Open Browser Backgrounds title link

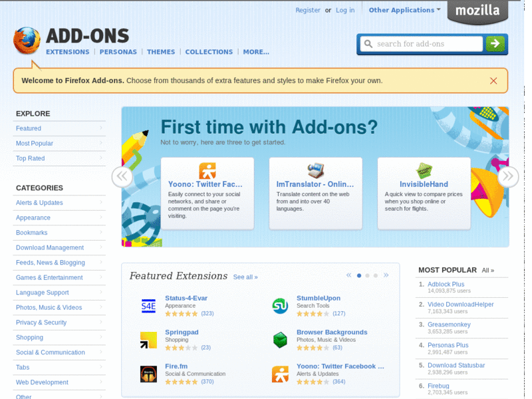(x=332, y=332)
